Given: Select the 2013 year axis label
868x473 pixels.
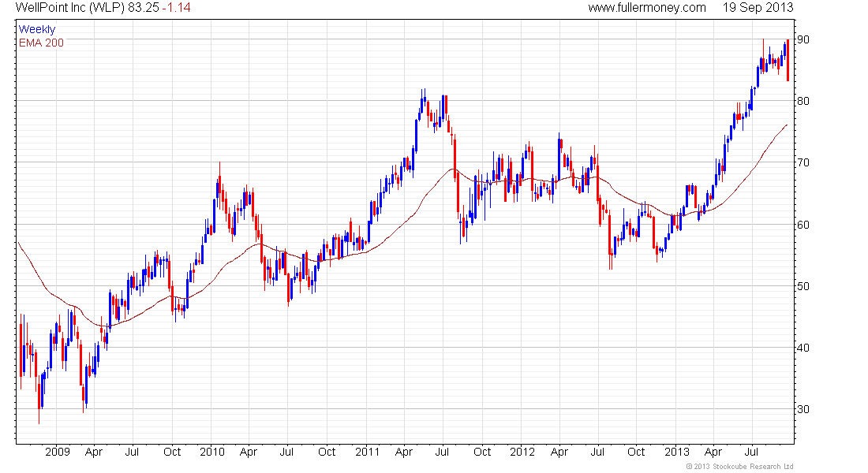Looking at the screenshot, I should 676,452.
